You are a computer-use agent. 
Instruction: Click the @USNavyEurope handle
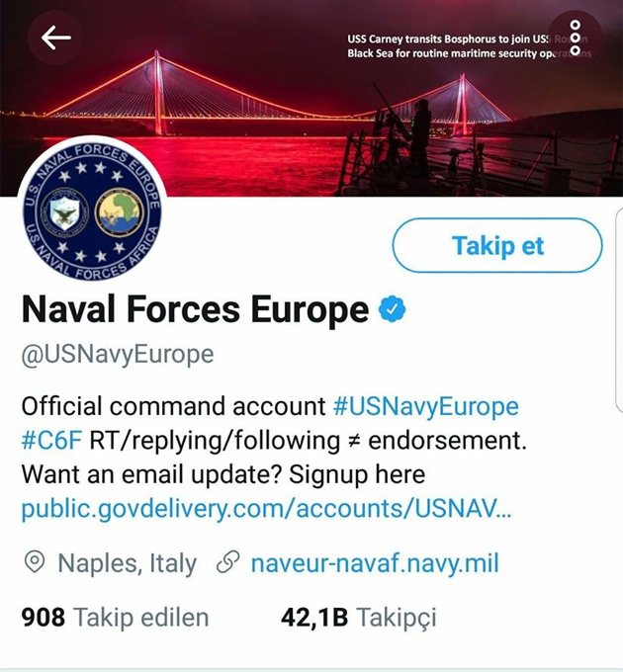point(118,355)
